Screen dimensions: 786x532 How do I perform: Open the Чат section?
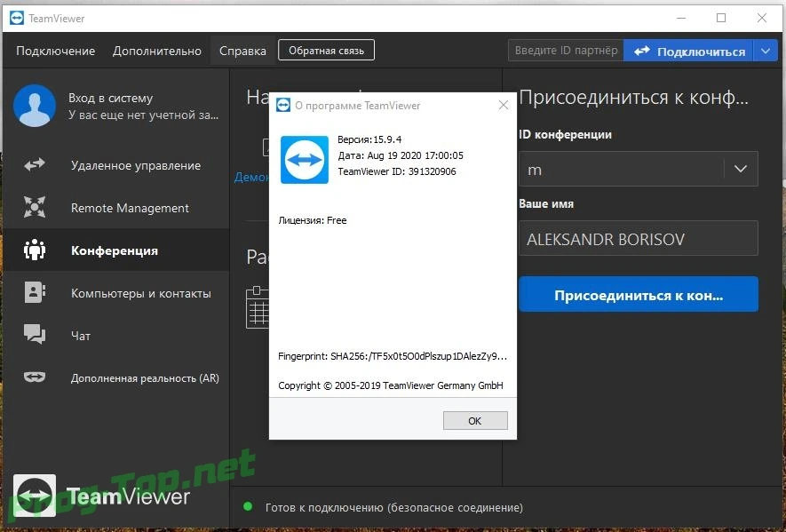click(116, 336)
